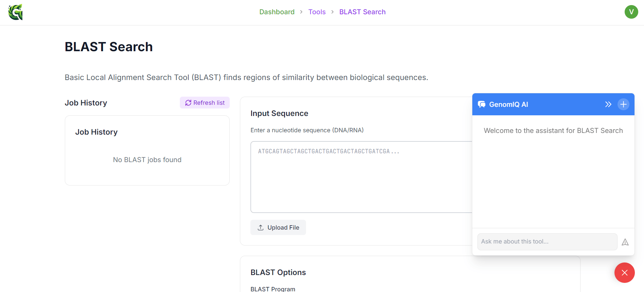The height and width of the screenshot is (292, 644).
Task: Click the breadcrumb chevron after Dashboard
Action: click(x=301, y=12)
